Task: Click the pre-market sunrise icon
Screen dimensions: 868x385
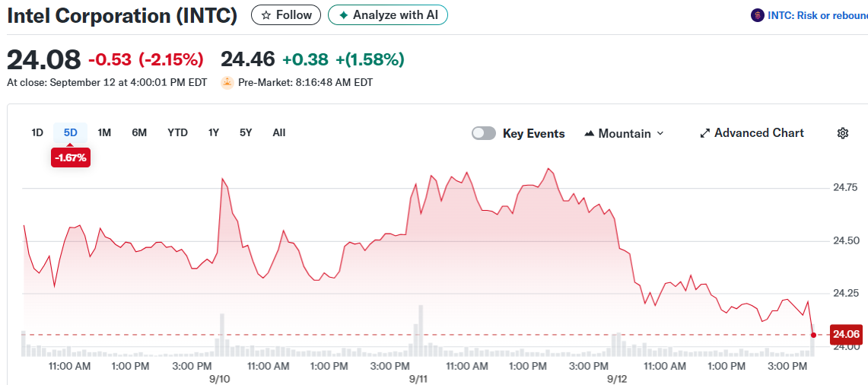Action: pos(227,83)
